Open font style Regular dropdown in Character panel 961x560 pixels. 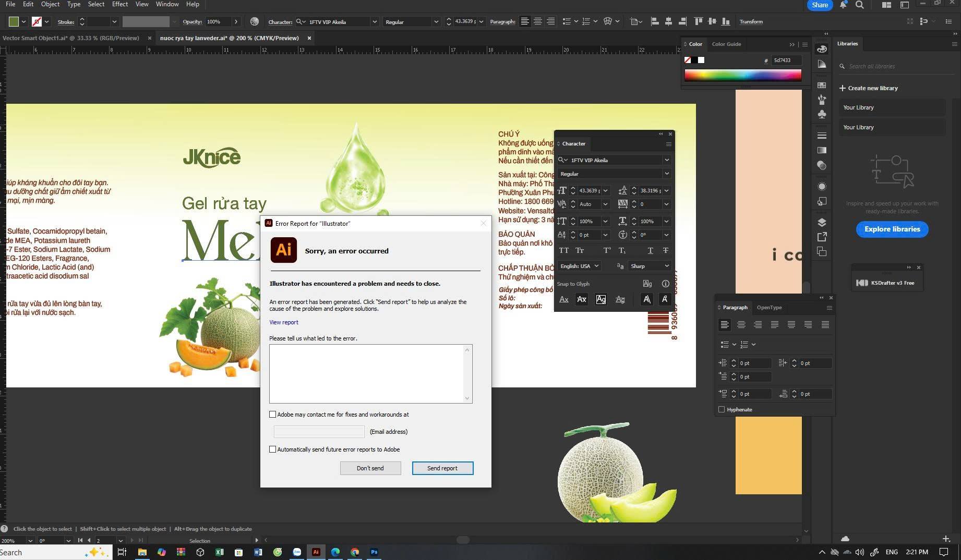[x=666, y=174]
